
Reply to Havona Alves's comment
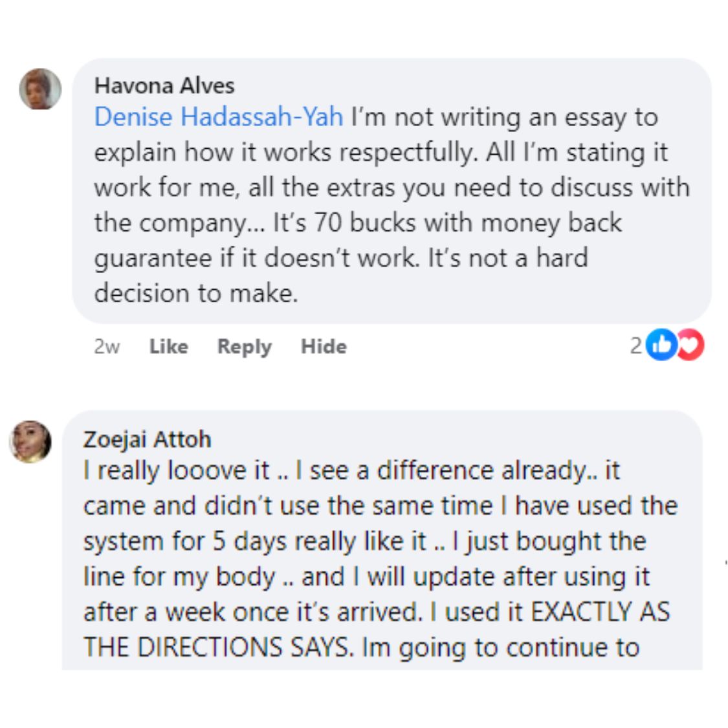244,347
